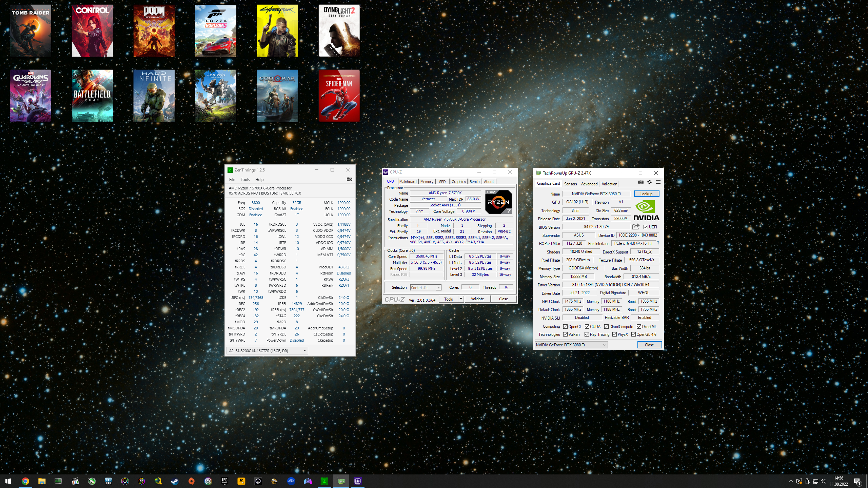Click Bus Interface question mark icon
Screen dimensions: 868x488
click(658, 243)
